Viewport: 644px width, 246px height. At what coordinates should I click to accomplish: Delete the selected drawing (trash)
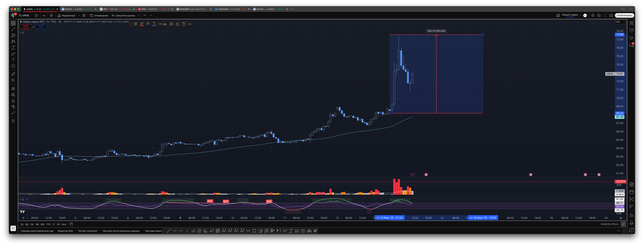coord(184,24)
